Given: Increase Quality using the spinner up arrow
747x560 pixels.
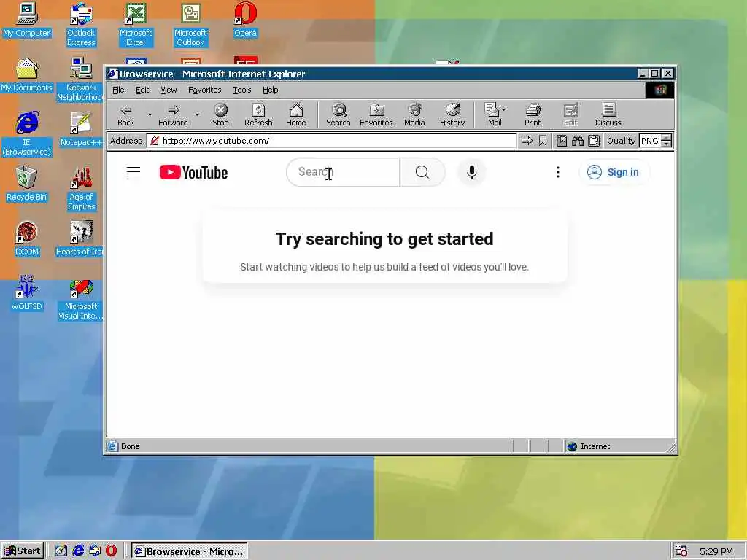Looking at the screenshot, I should point(667,138).
